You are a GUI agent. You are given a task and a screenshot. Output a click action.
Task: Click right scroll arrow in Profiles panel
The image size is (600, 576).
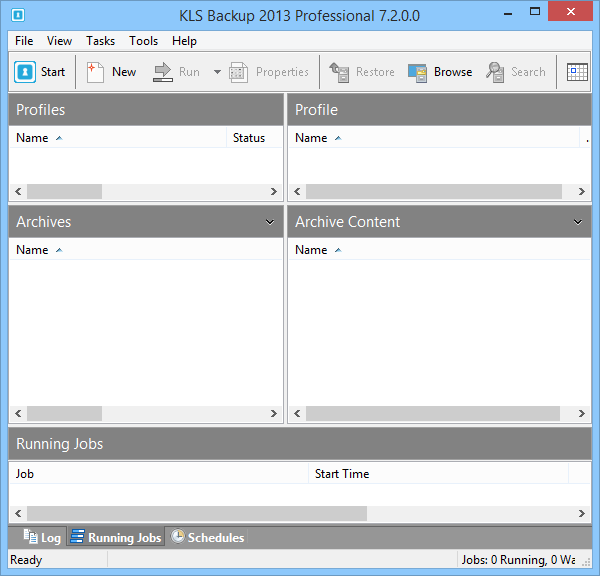point(275,191)
